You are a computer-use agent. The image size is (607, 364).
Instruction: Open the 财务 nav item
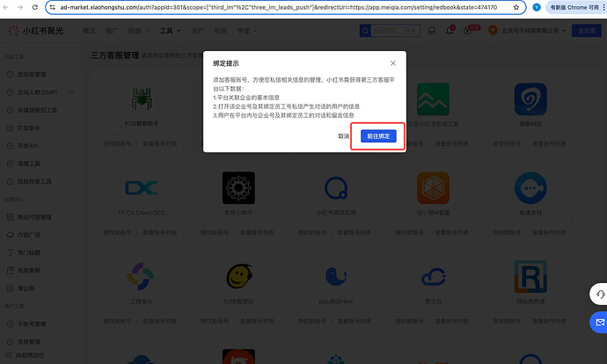(x=220, y=31)
